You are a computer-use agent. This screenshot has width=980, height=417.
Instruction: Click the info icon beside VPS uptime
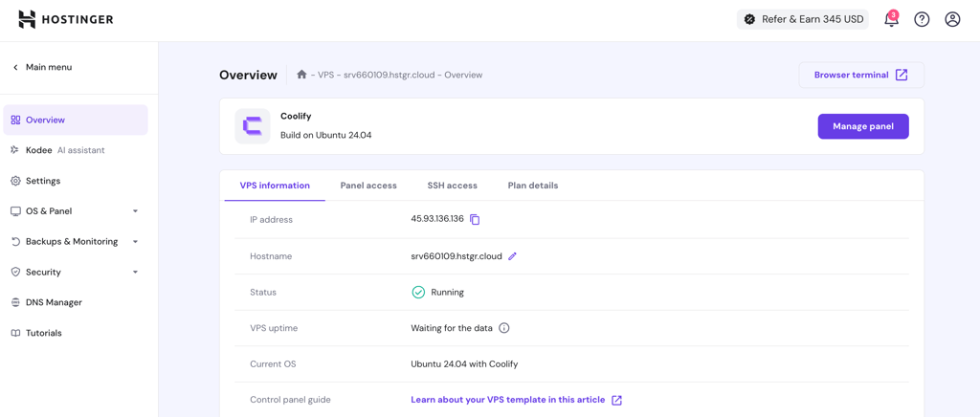(x=504, y=328)
